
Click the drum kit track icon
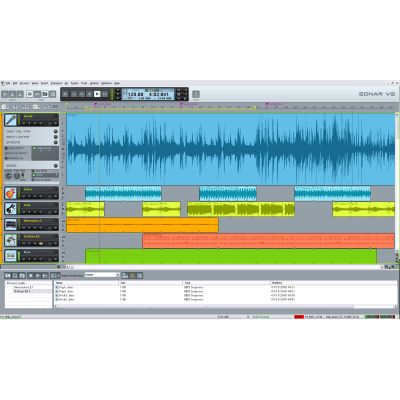tap(11, 240)
